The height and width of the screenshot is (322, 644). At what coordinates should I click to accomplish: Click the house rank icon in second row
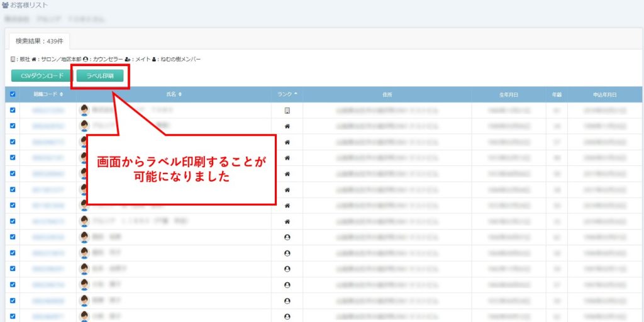(287, 126)
